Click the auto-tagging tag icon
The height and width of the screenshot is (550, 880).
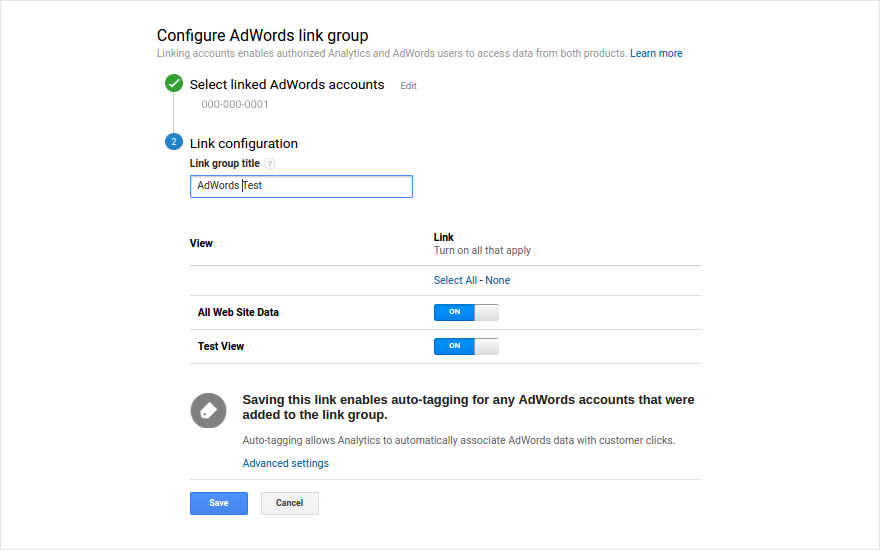[x=208, y=410]
